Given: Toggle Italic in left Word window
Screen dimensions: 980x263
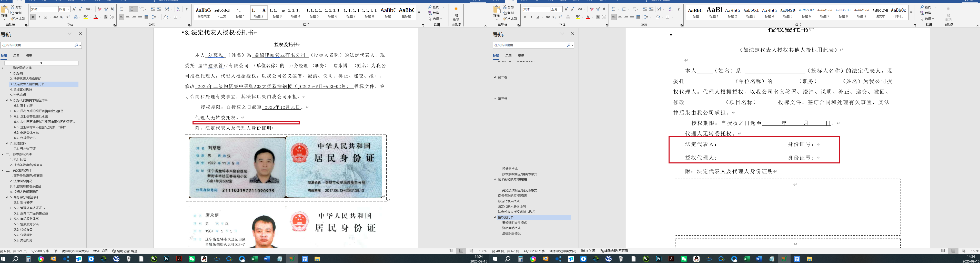Looking at the screenshot, I should tap(39, 17).
